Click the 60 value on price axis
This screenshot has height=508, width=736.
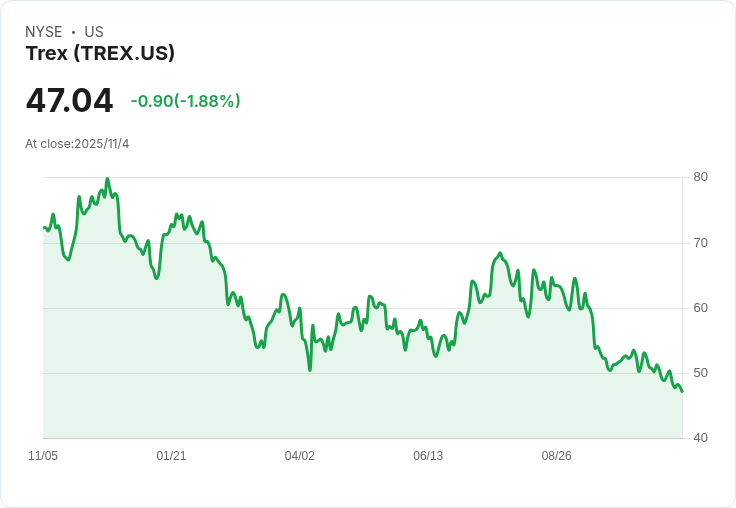click(x=700, y=308)
